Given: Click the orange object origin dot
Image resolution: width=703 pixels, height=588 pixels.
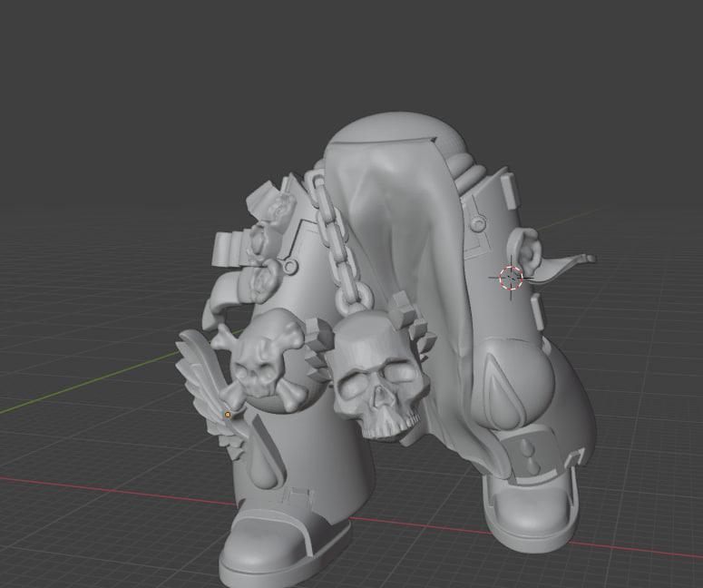Looking at the screenshot, I should [x=228, y=415].
